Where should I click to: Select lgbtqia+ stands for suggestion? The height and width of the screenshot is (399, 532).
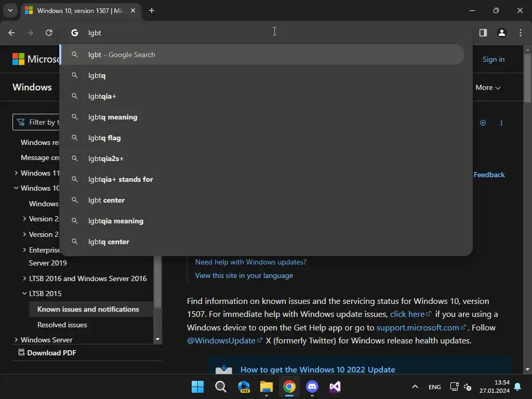pyautogui.click(x=262, y=179)
